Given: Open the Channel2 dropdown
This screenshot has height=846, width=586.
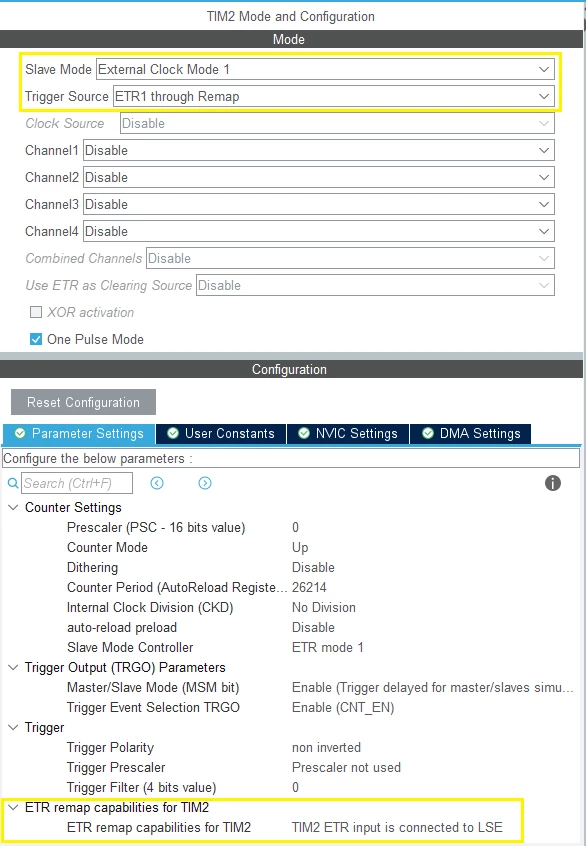Looking at the screenshot, I should (318, 177).
